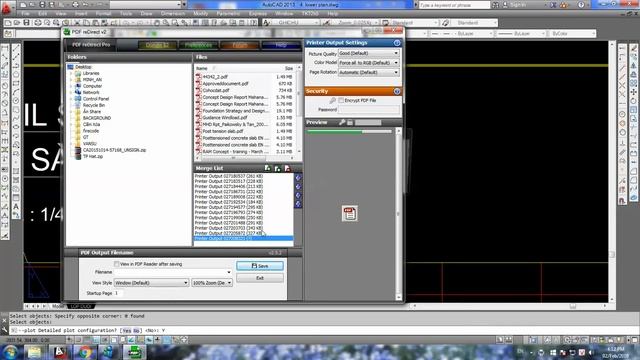Click the topmost blue arrow beside the Merge List

point(298,178)
